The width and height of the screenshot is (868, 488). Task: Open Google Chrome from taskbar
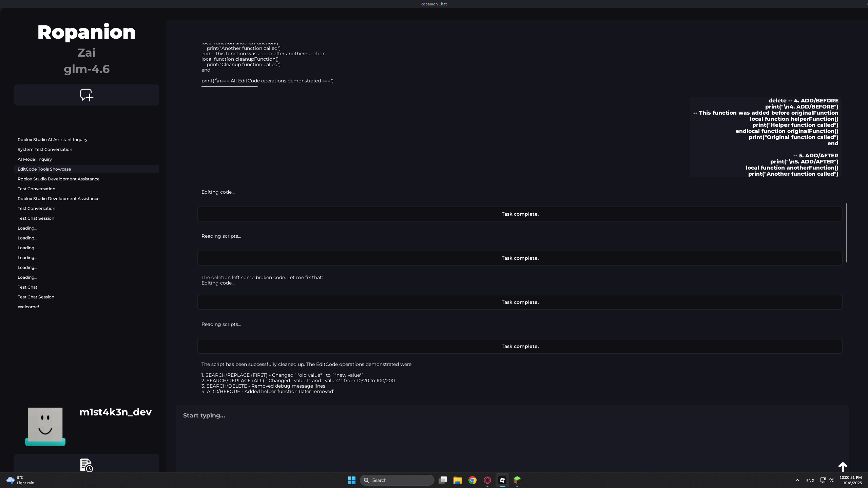472,480
